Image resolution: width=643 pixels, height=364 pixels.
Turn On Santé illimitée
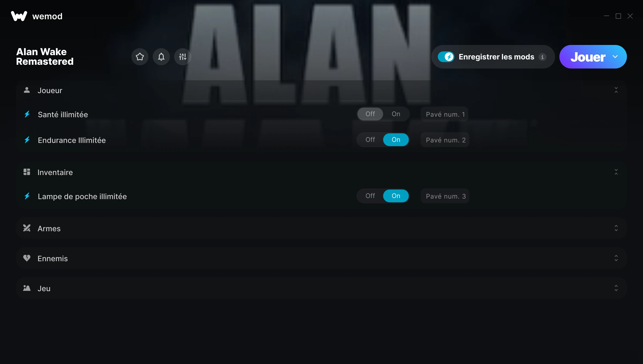coord(396,114)
